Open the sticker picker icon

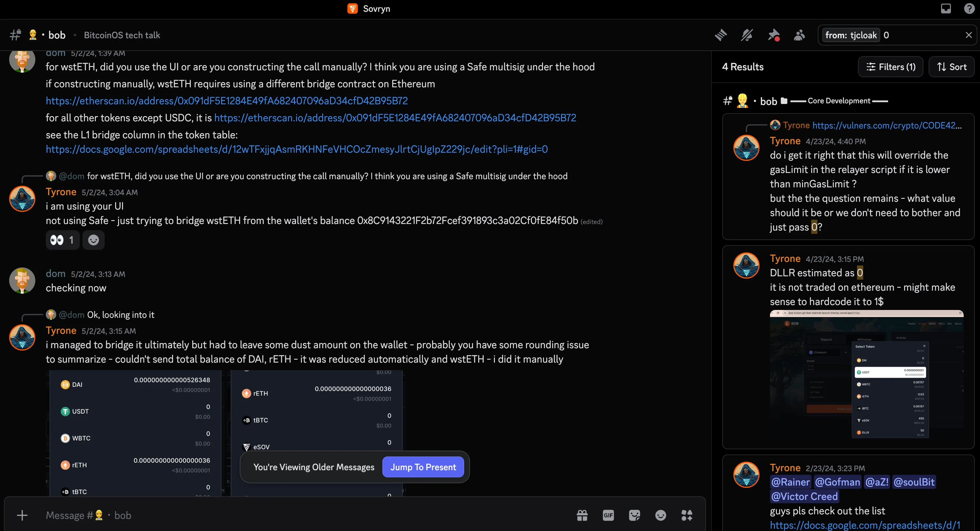coord(635,515)
